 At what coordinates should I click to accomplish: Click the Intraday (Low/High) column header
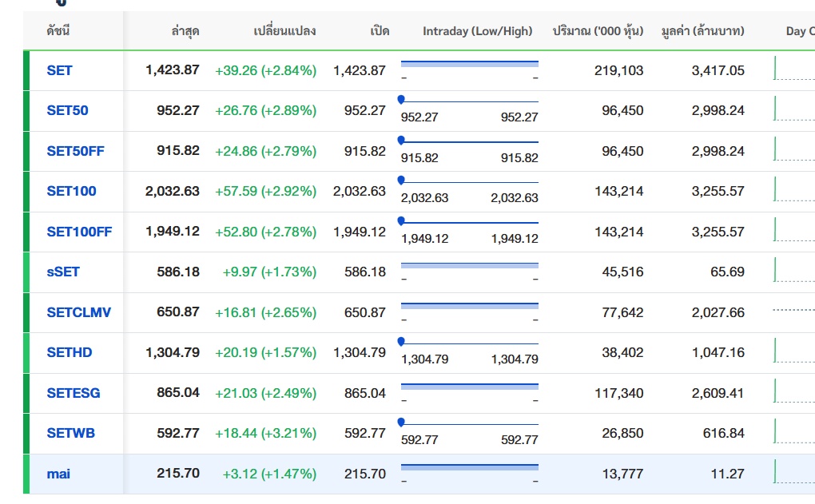click(x=477, y=31)
